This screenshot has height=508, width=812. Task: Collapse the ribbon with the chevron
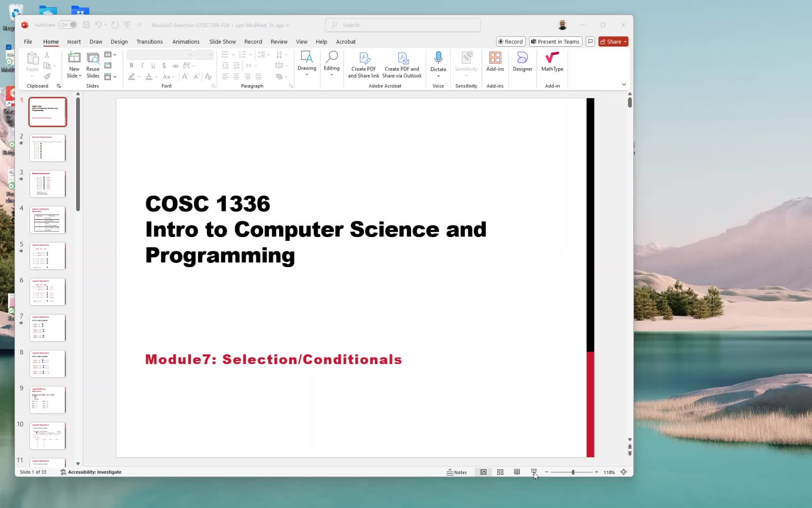pyautogui.click(x=624, y=85)
